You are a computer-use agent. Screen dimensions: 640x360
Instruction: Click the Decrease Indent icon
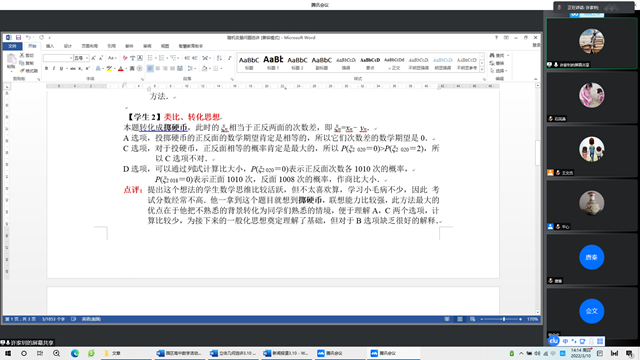tap(187, 58)
